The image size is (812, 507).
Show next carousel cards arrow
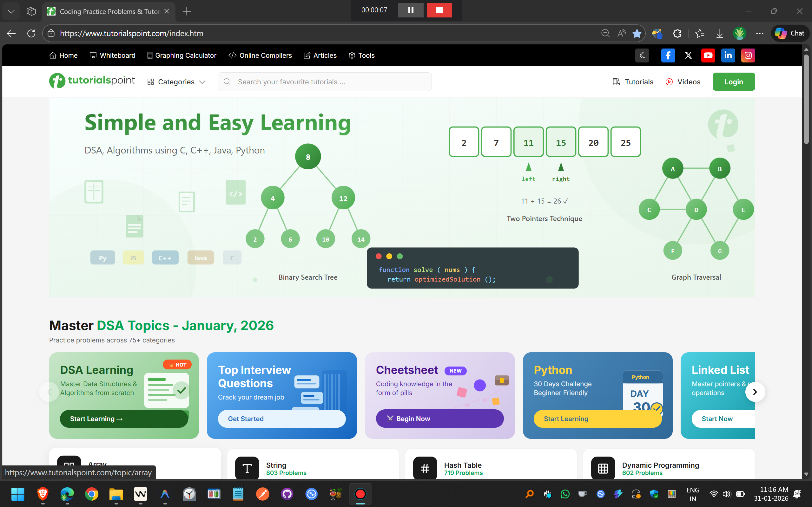[755, 392]
